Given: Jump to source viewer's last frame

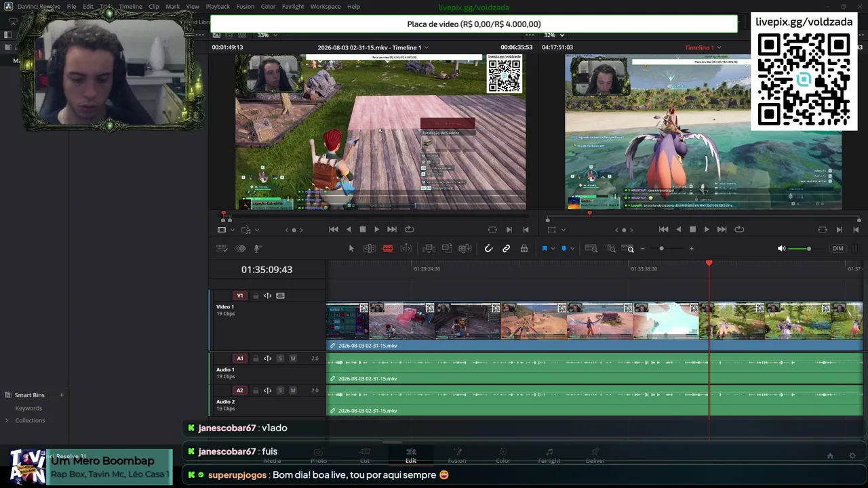Looking at the screenshot, I should (391, 230).
